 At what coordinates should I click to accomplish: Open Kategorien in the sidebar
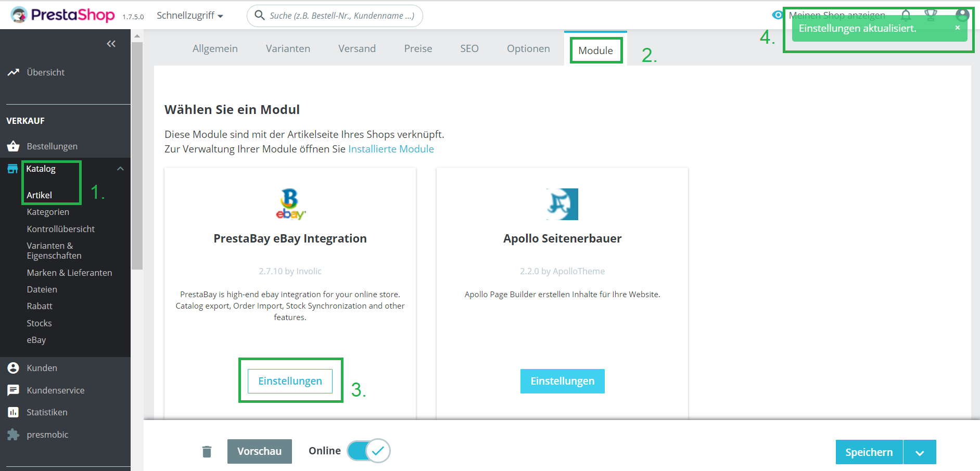[x=48, y=212]
